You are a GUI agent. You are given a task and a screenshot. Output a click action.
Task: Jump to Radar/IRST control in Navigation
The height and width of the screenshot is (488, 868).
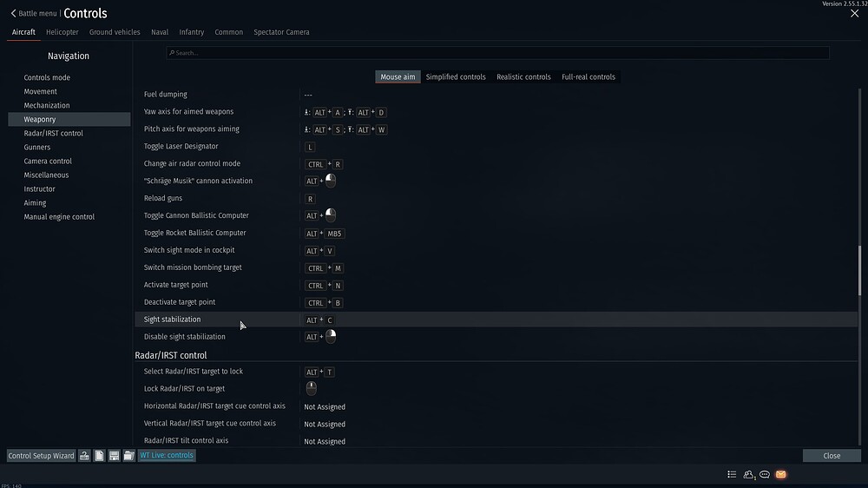pos(53,133)
